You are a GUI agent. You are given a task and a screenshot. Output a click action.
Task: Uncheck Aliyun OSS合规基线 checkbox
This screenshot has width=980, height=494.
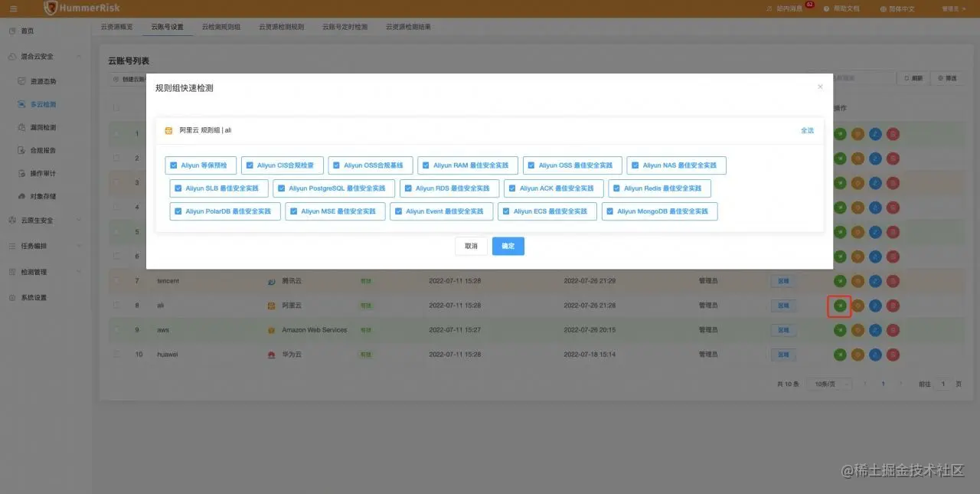(337, 165)
